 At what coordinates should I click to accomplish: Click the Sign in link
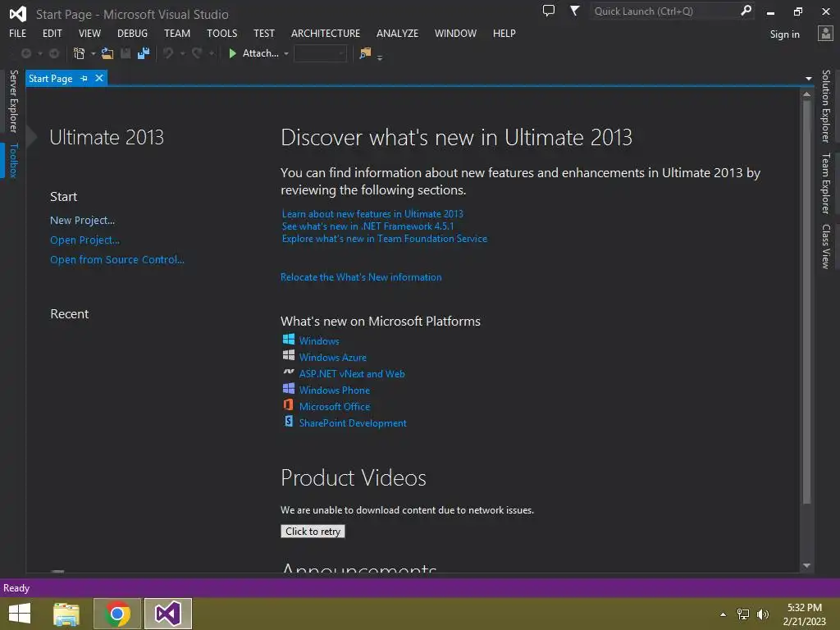[785, 34]
